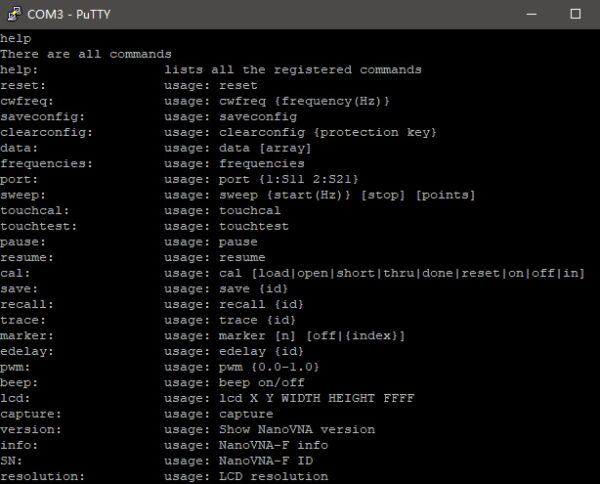600x484 pixels.
Task: Click the edelay command entry
Action: pos(152,352)
